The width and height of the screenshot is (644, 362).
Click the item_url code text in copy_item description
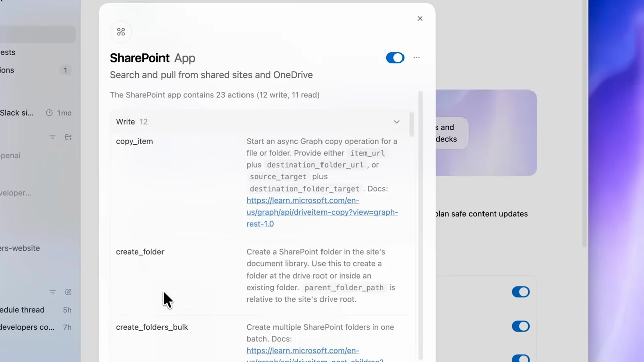367,153
